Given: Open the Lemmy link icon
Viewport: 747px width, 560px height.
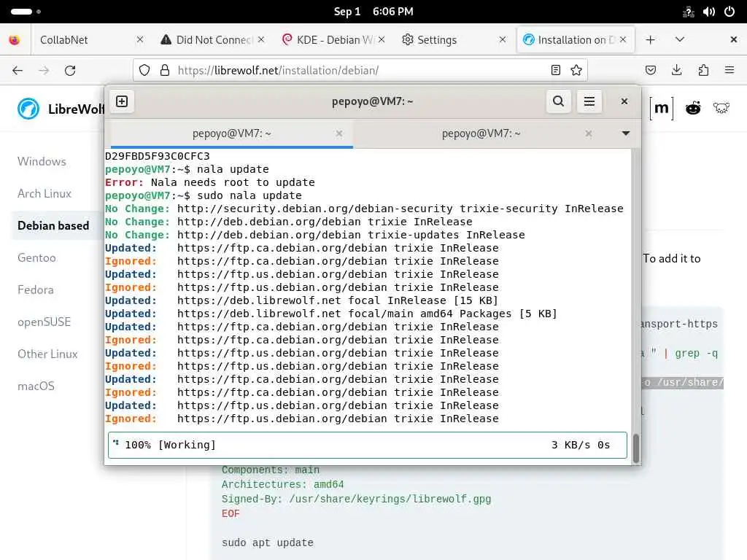Looking at the screenshot, I should click(x=721, y=109).
